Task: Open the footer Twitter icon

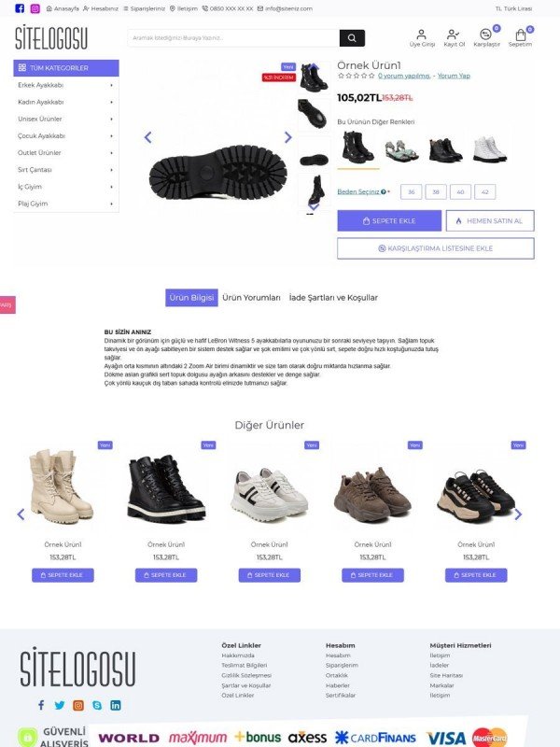Action: 60,705
